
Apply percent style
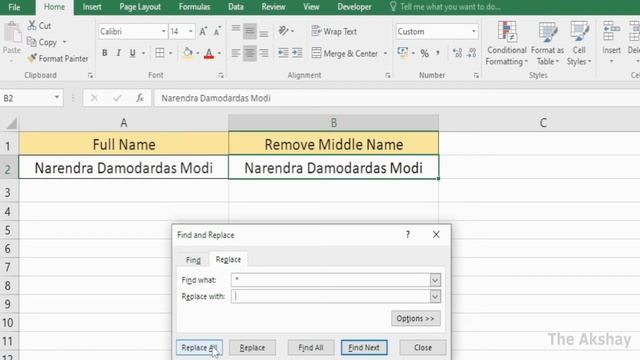click(x=425, y=53)
